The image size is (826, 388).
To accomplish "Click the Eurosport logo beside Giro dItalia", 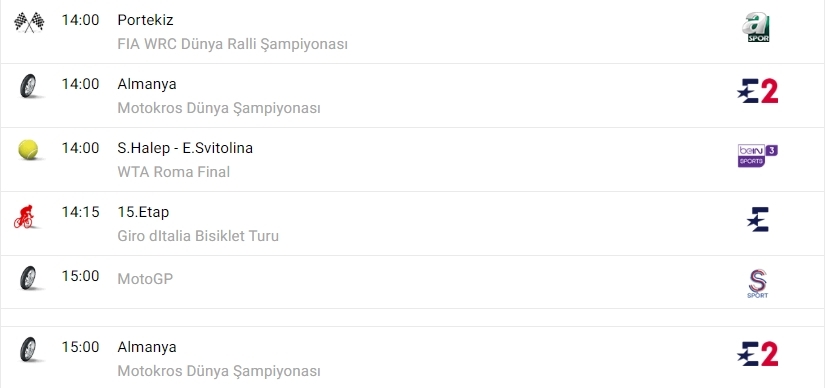I will (759, 220).
